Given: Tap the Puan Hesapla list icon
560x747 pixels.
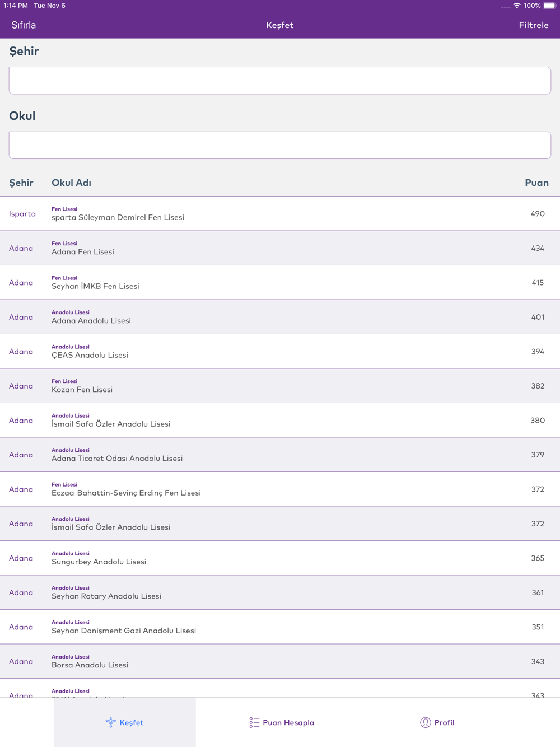Looking at the screenshot, I should 254,722.
